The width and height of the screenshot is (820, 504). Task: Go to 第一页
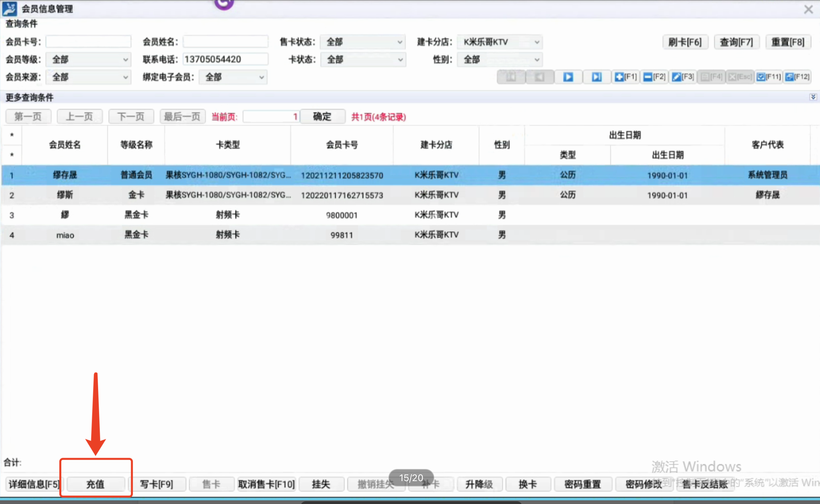(x=28, y=117)
